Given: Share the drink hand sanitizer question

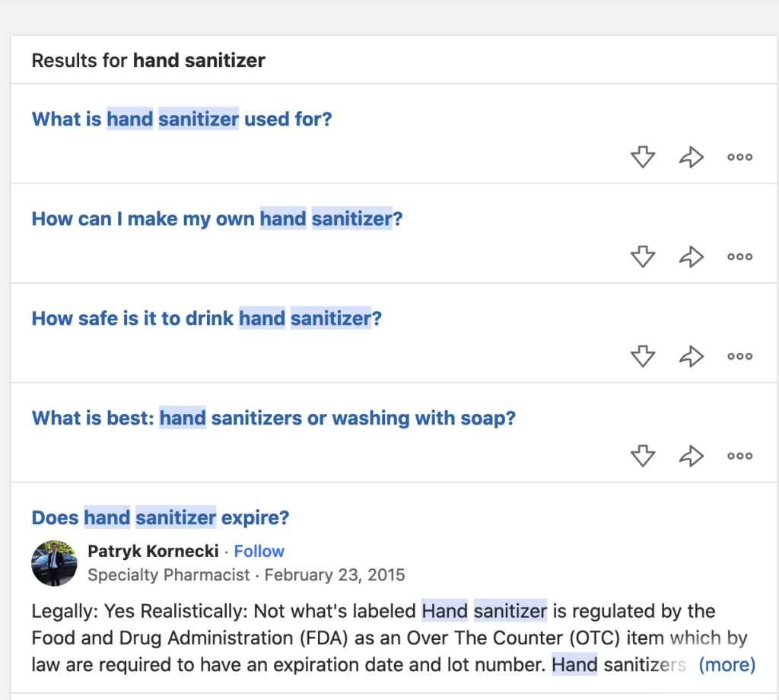Looking at the screenshot, I should (692, 356).
